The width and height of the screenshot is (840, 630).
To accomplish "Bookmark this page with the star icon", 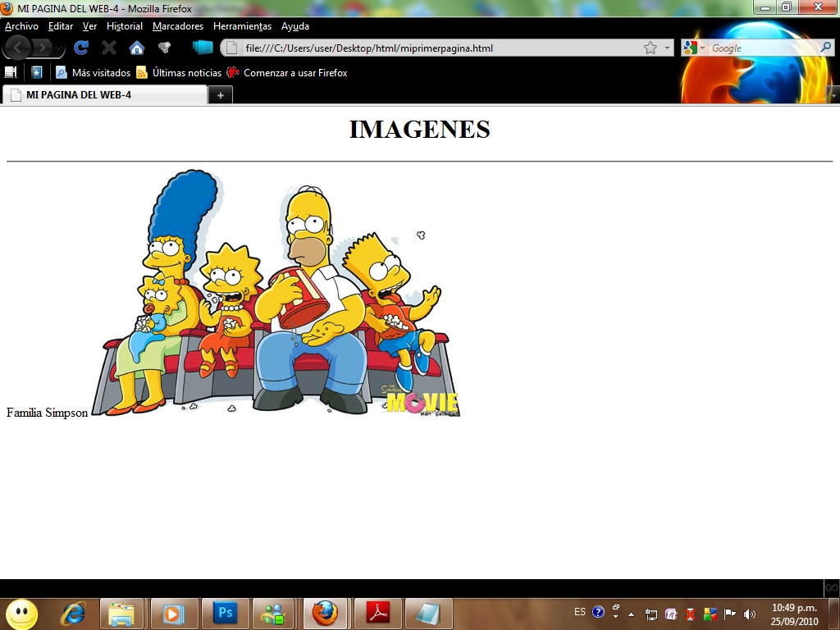I will (x=651, y=48).
